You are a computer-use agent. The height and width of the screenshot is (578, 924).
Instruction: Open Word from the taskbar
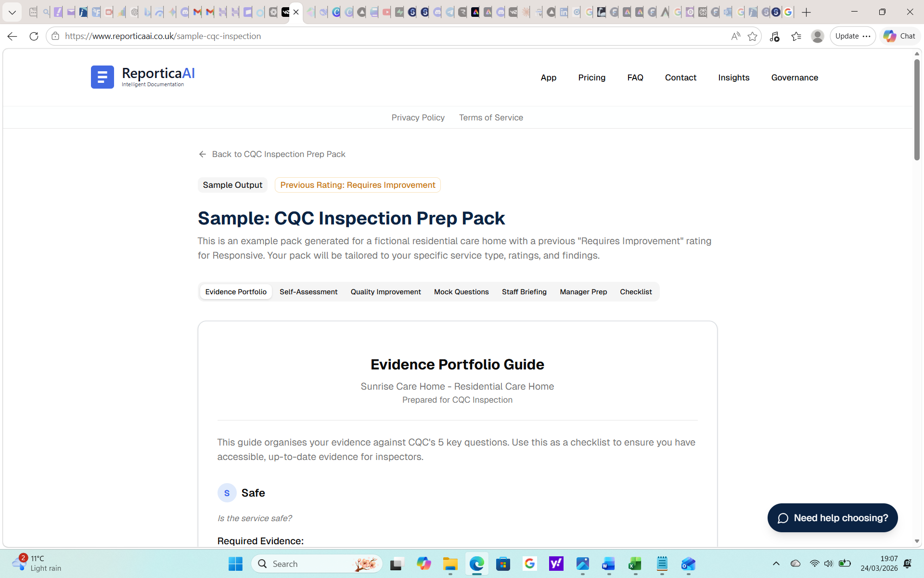click(609, 564)
